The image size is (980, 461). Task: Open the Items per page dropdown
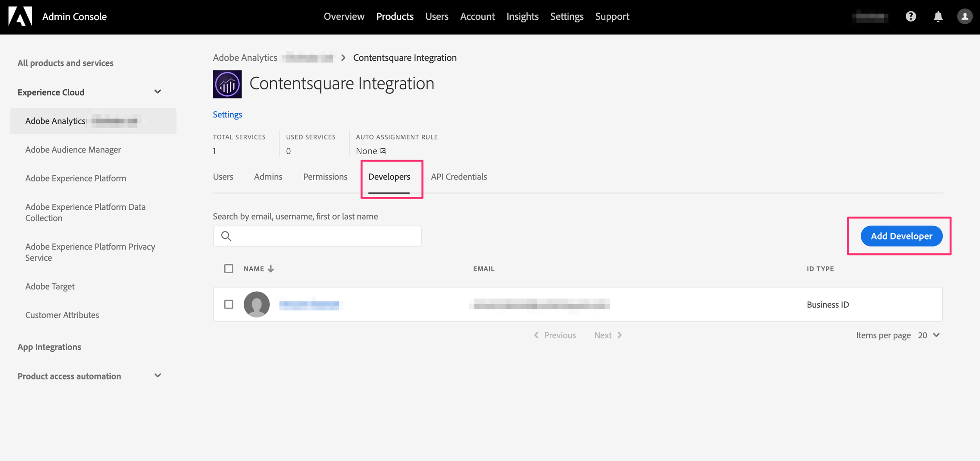(x=929, y=335)
